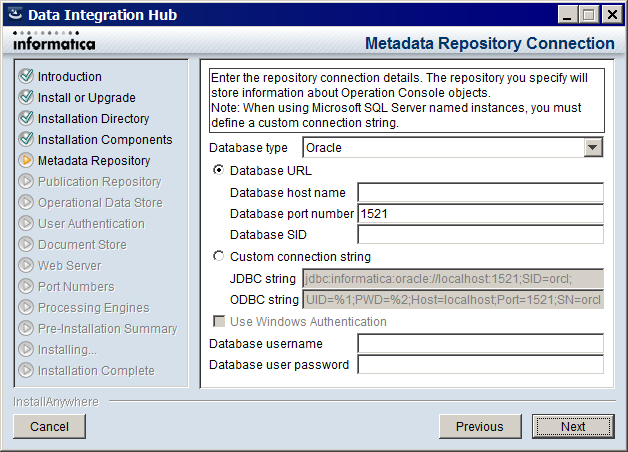Click the Installing... step icon
The image size is (628, 452).
[26, 349]
